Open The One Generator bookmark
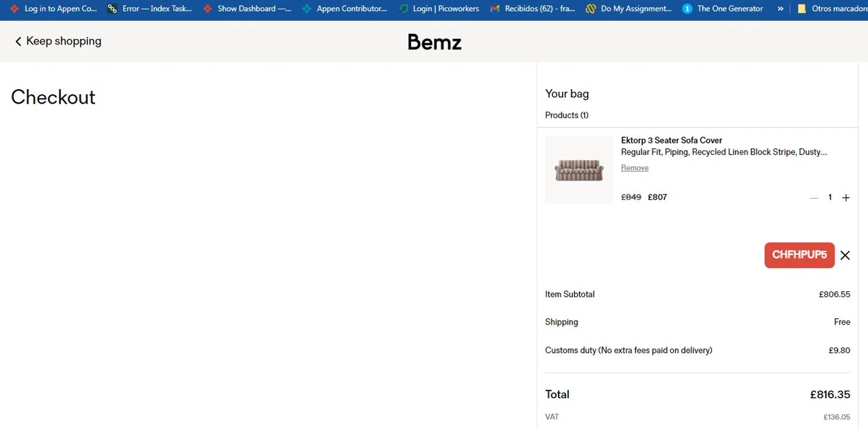 723,9
